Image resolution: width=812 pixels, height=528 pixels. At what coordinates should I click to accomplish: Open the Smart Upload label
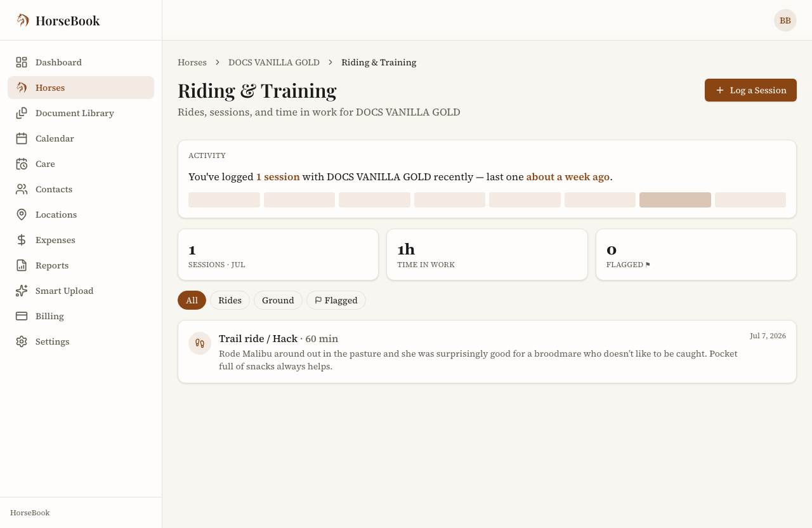[64, 291]
